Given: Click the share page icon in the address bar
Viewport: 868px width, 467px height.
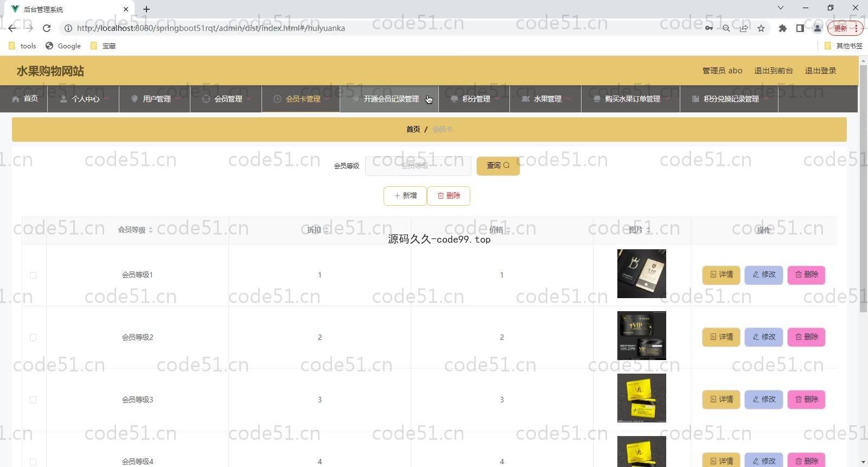Looking at the screenshot, I should (x=744, y=28).
